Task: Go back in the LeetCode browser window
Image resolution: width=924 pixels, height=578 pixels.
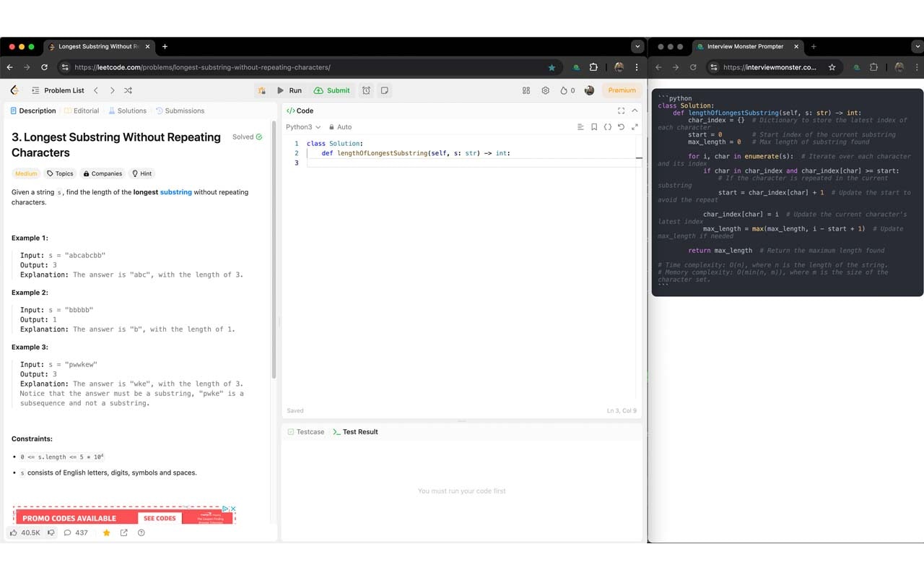Action: point(9,67)
